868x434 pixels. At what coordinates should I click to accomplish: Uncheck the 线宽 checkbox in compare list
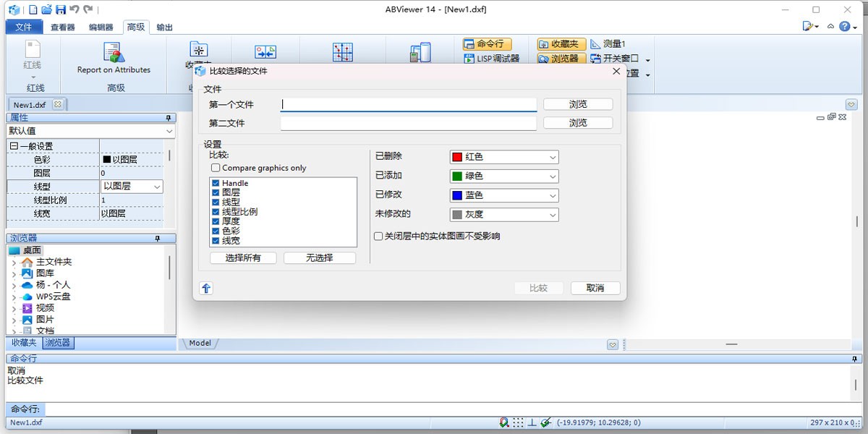pyautogui.click(x=216, y=240)
